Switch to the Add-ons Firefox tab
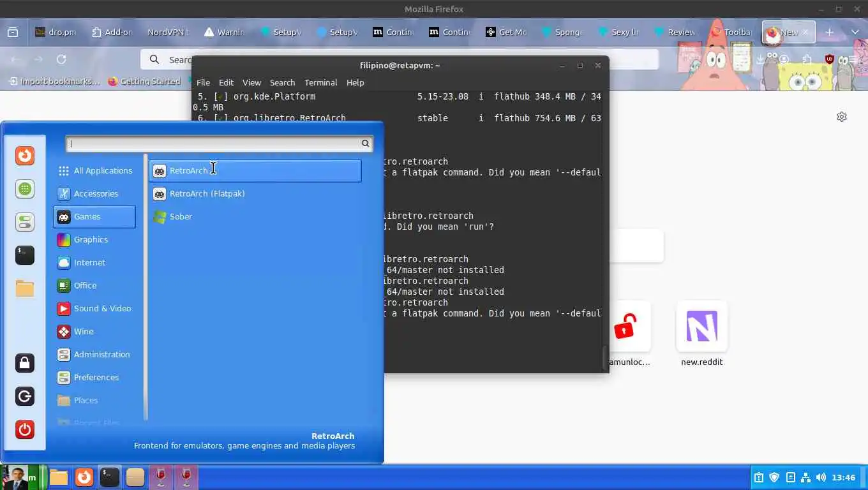The width and height of the screenshot is (868, 490). point(112,32)
